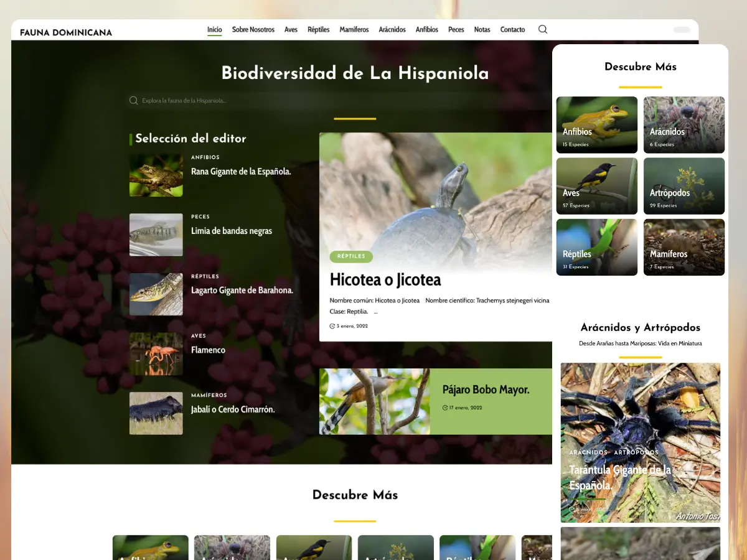Click the Jabalí o Cerdo Cimarrón thumbnail
This screenshot has height=560, width=747.
[156, 413]
